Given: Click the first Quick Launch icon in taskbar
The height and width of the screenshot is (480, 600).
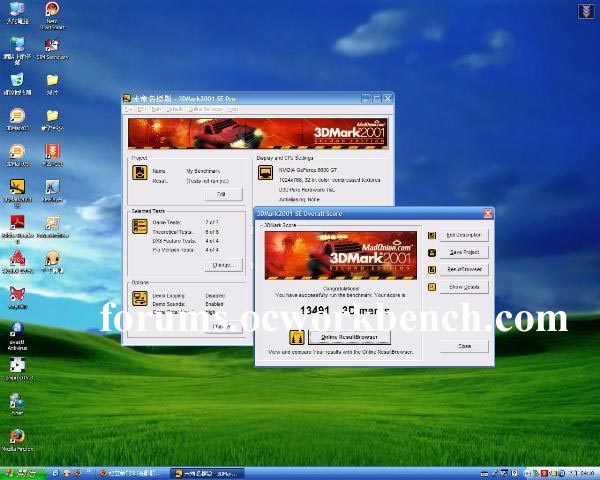Looking at the screenshot, I should pos(56,473).
